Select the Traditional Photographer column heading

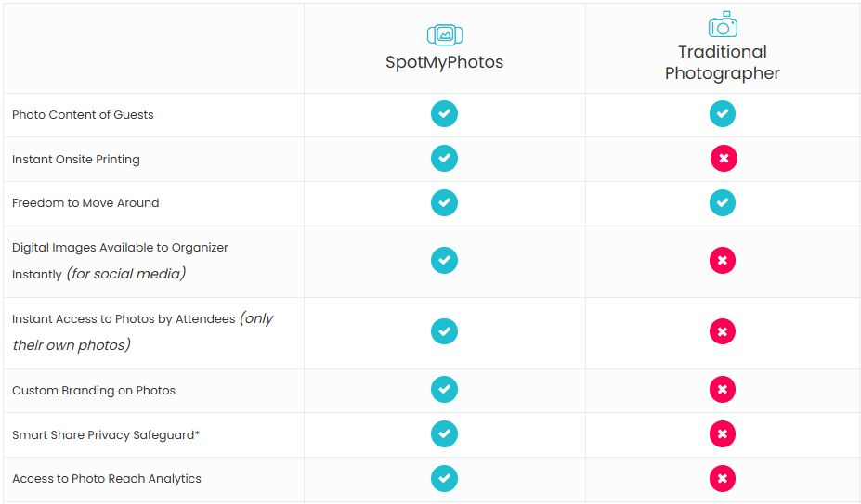[723, 62]
